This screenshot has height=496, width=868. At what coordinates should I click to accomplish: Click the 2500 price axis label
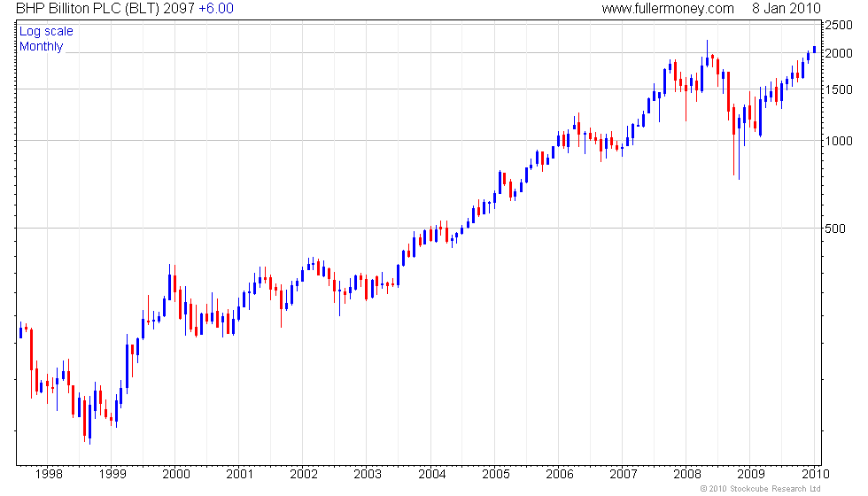(839, 25)
